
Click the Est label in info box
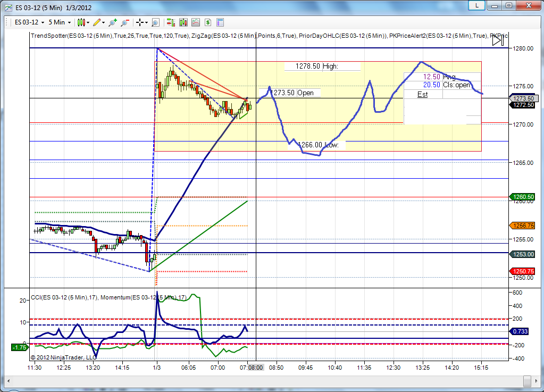423,94
